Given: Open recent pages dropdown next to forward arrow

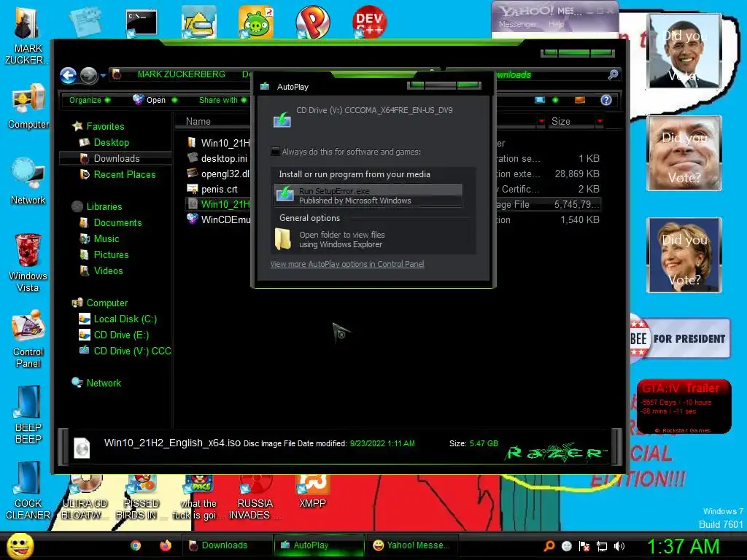Looking at the screenshot, I should 102,75.
